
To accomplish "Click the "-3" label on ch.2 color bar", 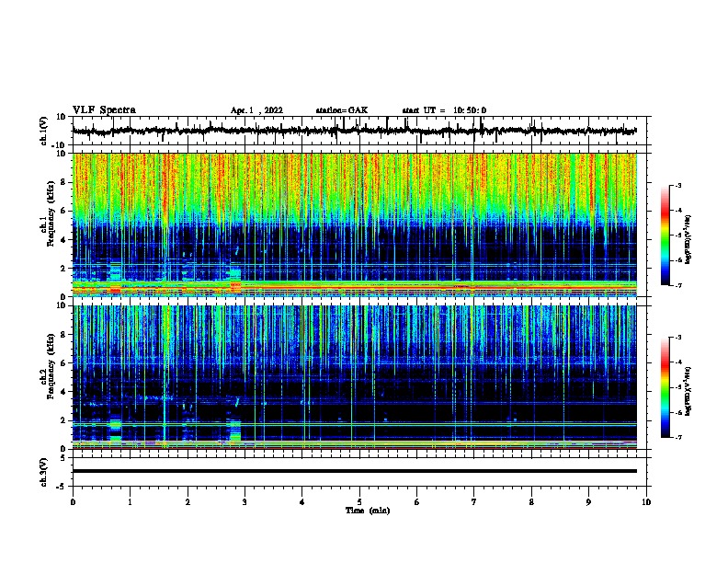I will tap(677, 338).
